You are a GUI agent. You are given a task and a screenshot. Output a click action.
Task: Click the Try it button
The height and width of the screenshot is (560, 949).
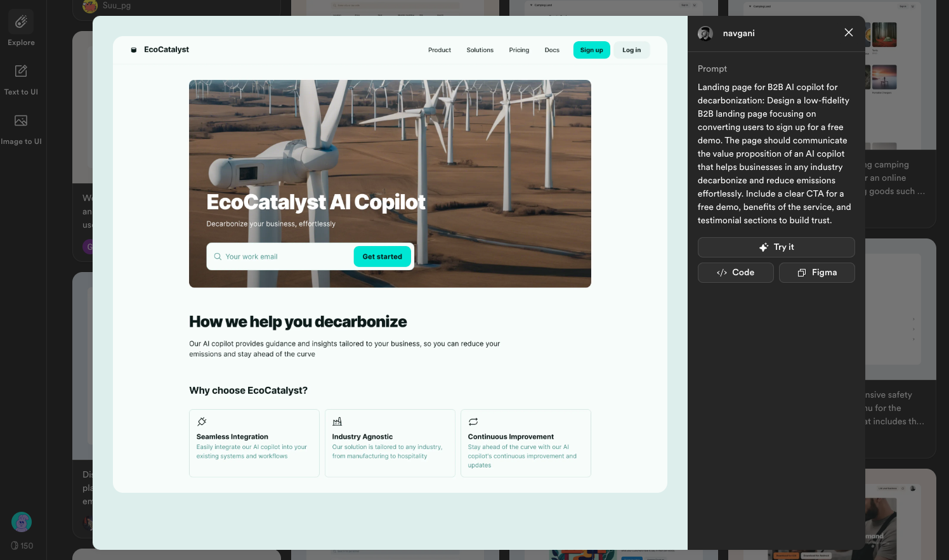776,247
